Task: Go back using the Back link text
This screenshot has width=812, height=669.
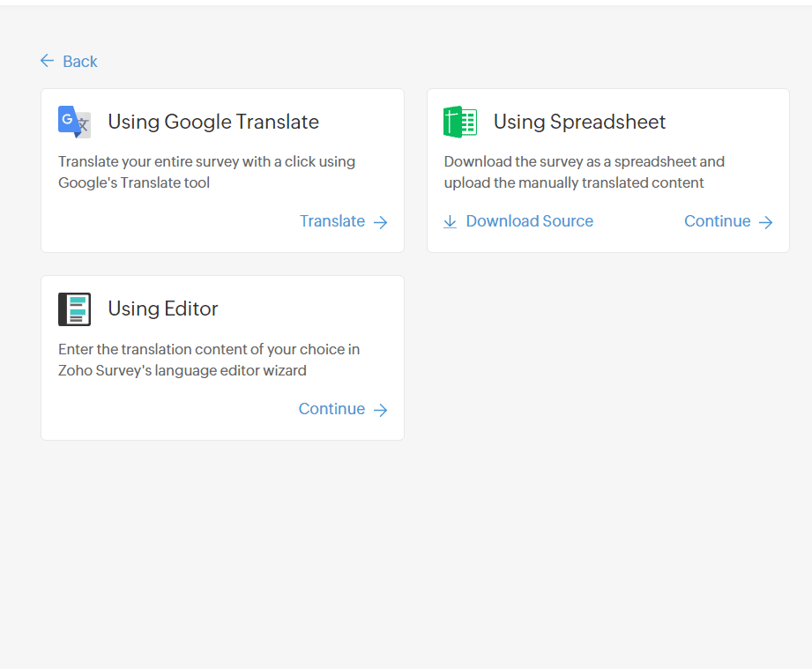Action: pyautogui.click(x=80, y=62)
